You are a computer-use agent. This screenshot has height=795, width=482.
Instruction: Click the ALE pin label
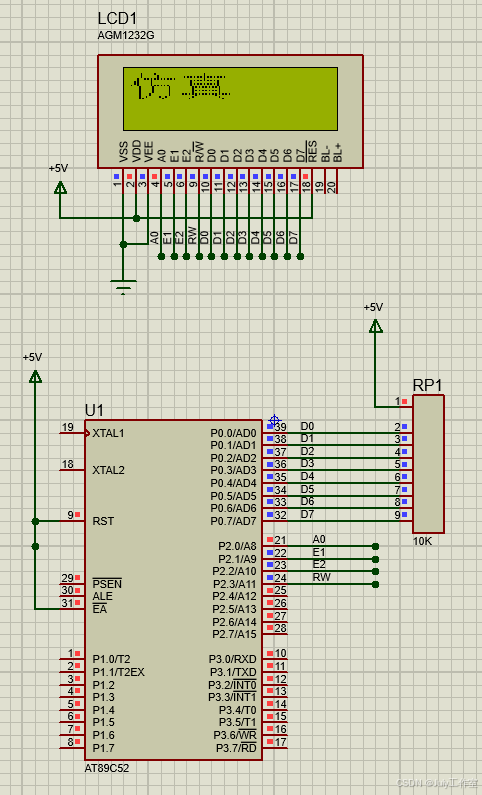coord(102,596)
